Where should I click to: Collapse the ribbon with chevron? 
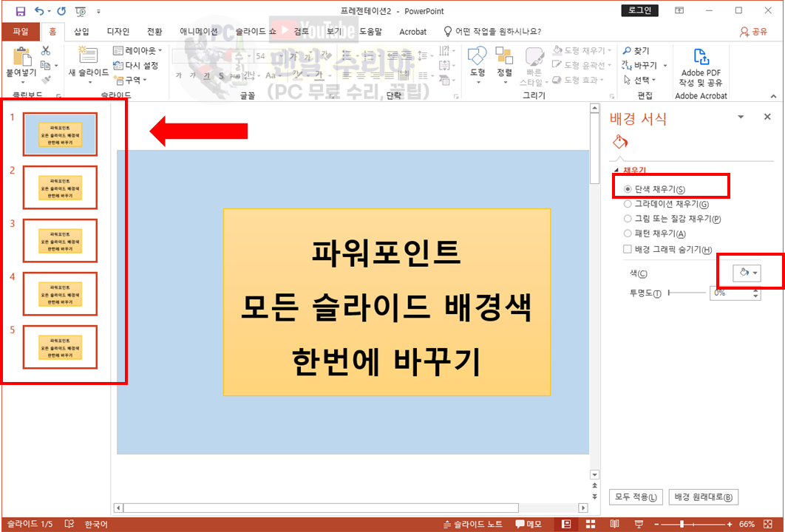pos(773,96)
